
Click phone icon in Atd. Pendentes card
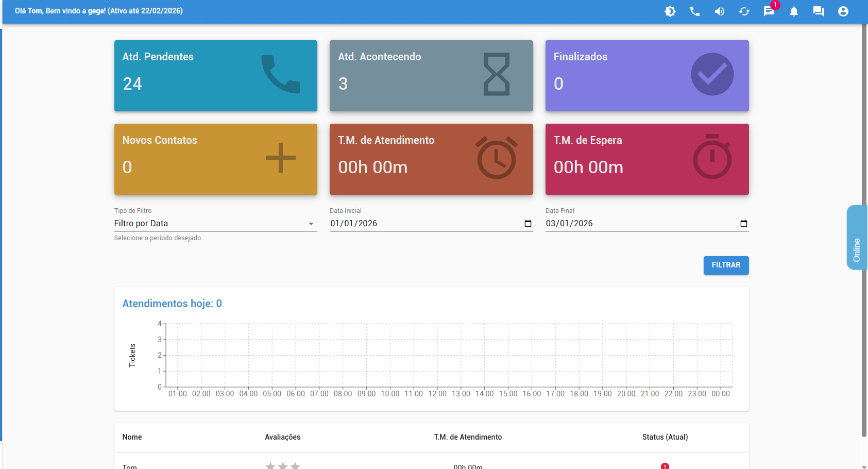click(280, 74)
